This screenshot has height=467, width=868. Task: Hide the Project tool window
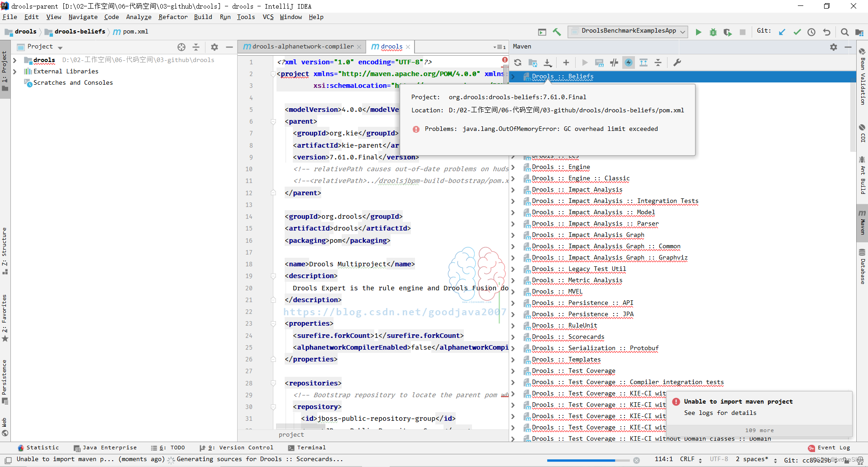(229, 47)
